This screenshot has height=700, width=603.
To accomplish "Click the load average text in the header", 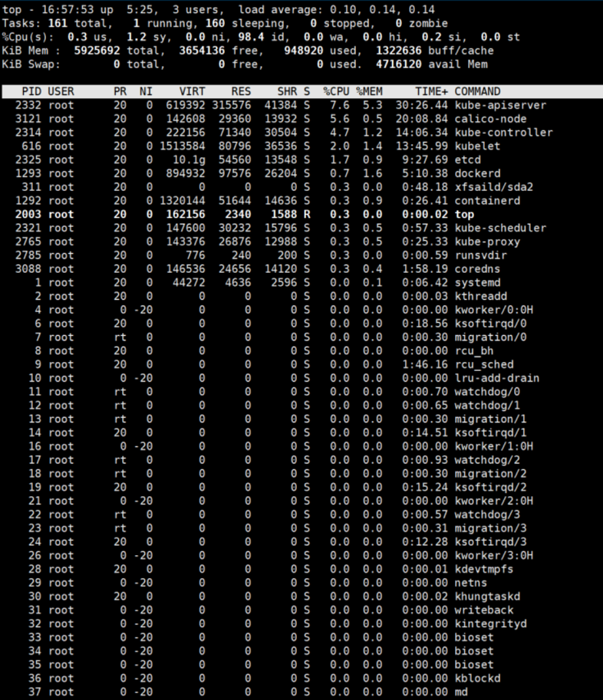I will pos(337,9).
